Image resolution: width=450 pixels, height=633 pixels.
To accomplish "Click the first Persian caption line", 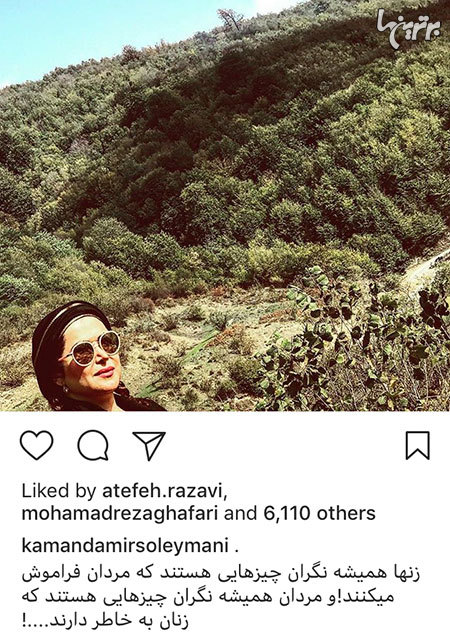I will tap(221, 574).
